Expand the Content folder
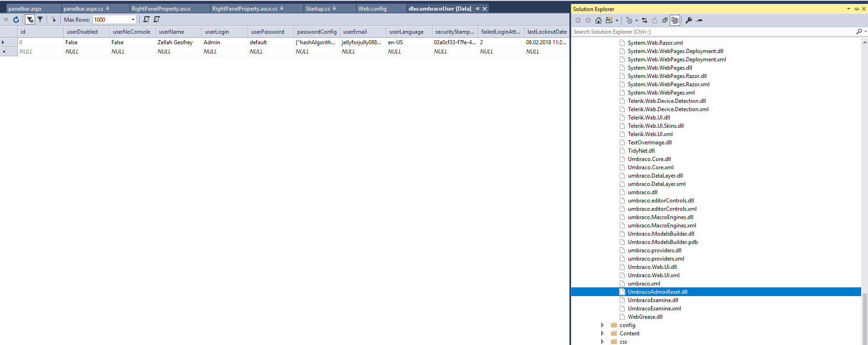Image resolution: width=868 pixels, height=345 pixels. pyautogui.click(x=602, y=333)
